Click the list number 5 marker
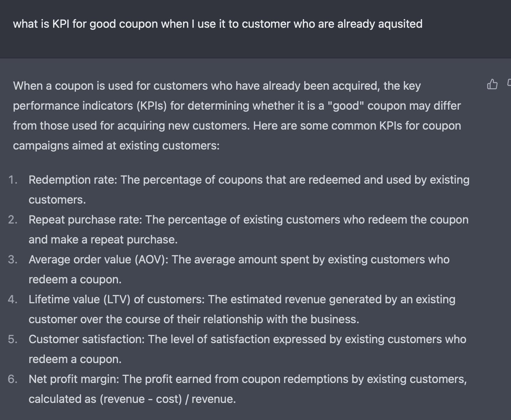 [x=13, y=339]
